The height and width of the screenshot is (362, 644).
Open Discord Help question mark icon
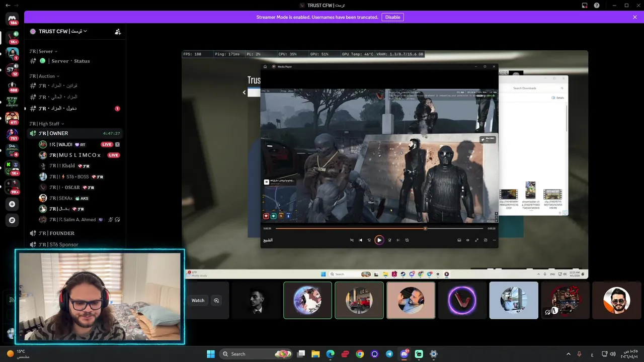tap(596, 5)
